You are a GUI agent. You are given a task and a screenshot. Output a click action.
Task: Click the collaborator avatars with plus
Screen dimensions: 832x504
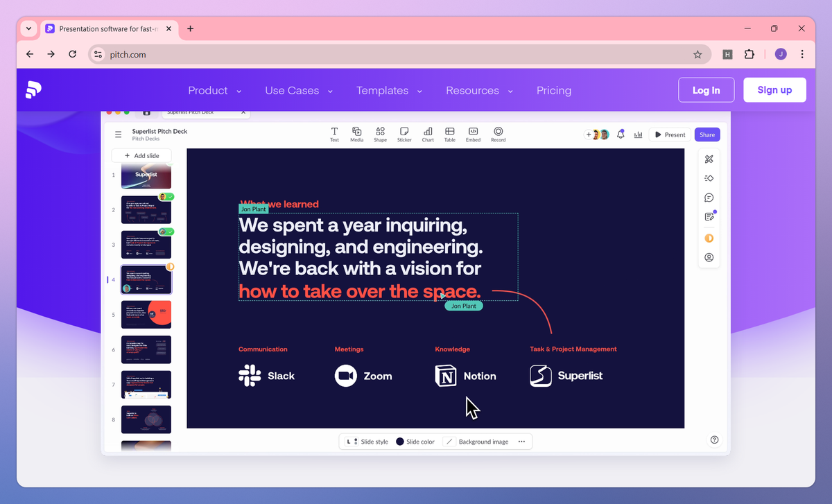pos(598,134)
